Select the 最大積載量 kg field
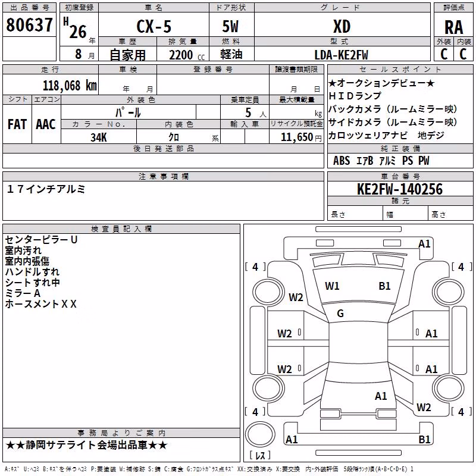This screenshot has width=476, height=476. click(296, 111)
